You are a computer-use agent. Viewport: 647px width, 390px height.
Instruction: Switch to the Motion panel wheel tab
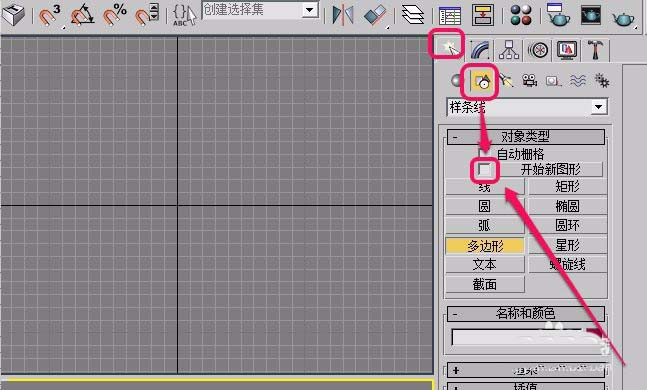(x=538, y=50)
